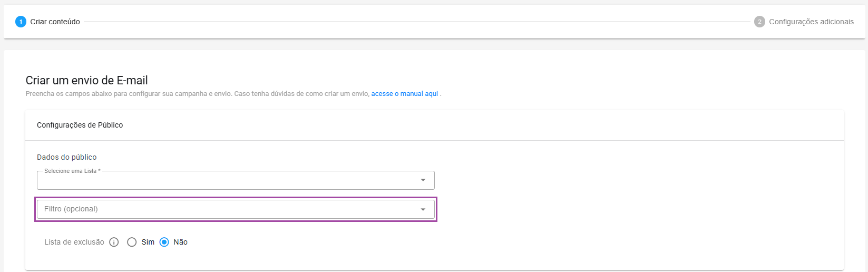This screenshot has height=272, width=868.
Task: Click the Lista de exclusão info icon
Action: click(x=114, y=242)
